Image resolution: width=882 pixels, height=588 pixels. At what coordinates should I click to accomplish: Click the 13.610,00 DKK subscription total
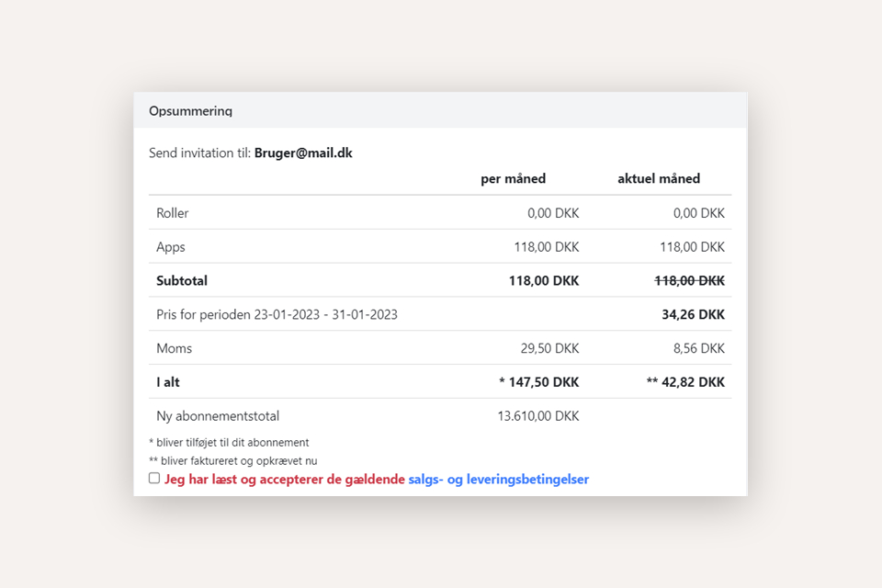(x=538, y=416)
